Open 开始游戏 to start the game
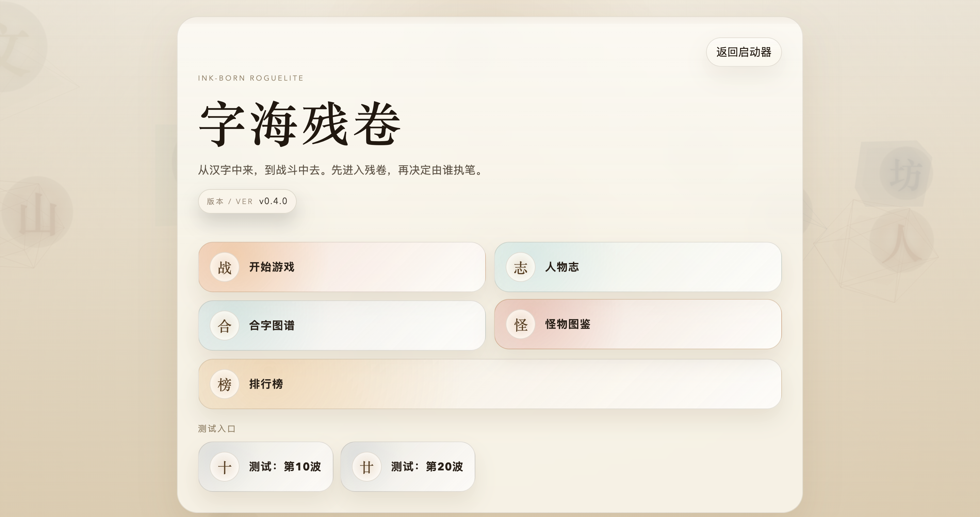 click(x=341, y=267)
